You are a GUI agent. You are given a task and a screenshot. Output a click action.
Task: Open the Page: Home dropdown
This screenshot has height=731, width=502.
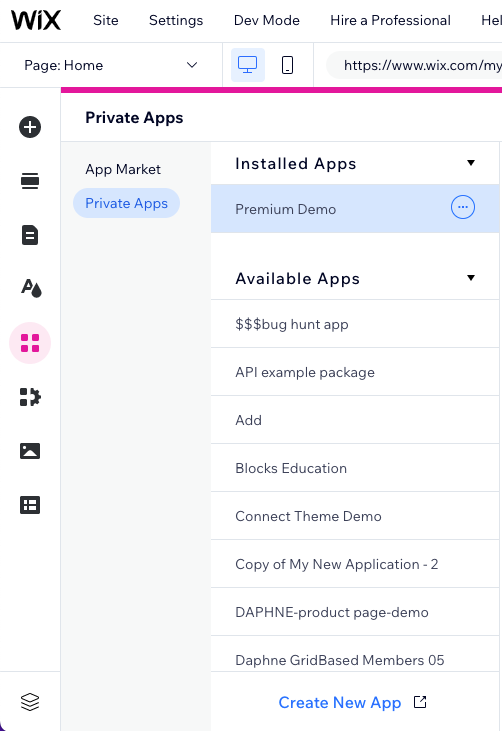tap(111, 65)
